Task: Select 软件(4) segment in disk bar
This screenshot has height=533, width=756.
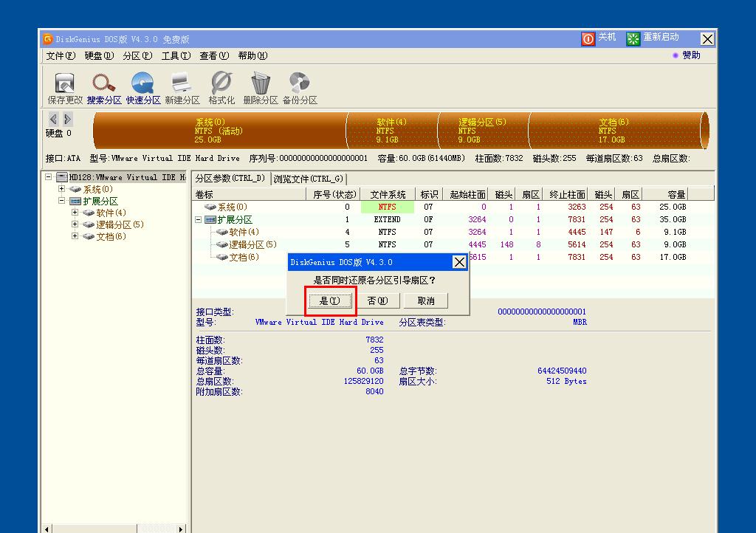Action: 392,131
